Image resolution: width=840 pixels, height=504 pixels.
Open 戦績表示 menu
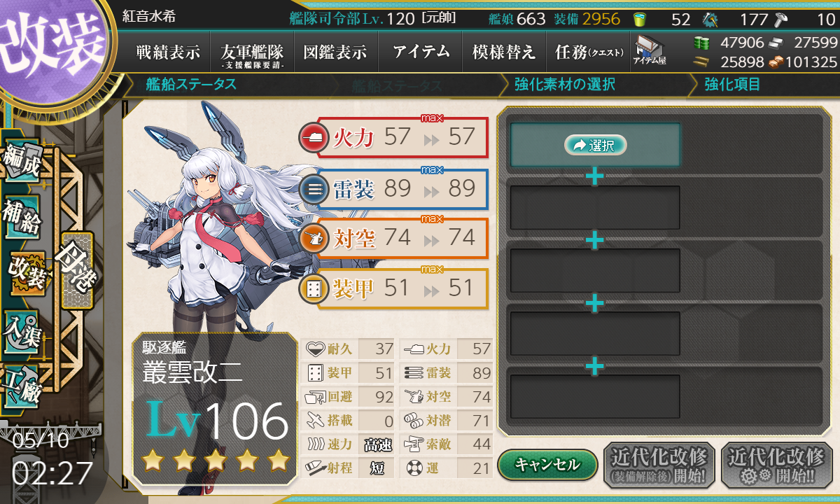[x=168, y=52]
